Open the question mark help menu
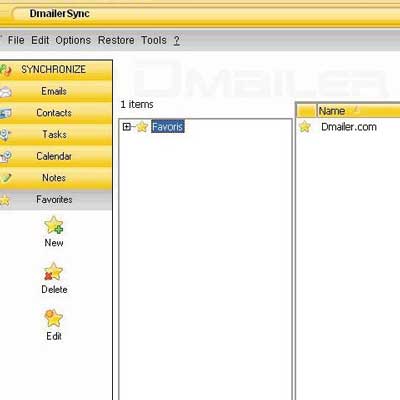Viewport: 400px width, 400px height. pyautogui.click(x=177, y=41)
